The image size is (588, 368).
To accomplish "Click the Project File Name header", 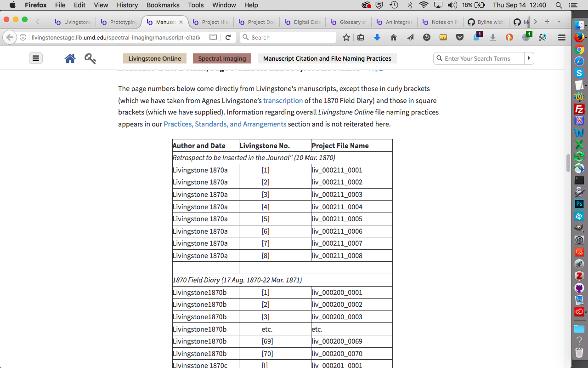I will click(352, 145).
